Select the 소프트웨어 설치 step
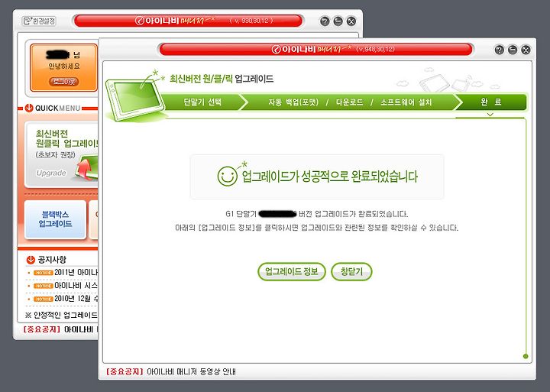This screenshot has width=550, height=392. tap(406, 102)
